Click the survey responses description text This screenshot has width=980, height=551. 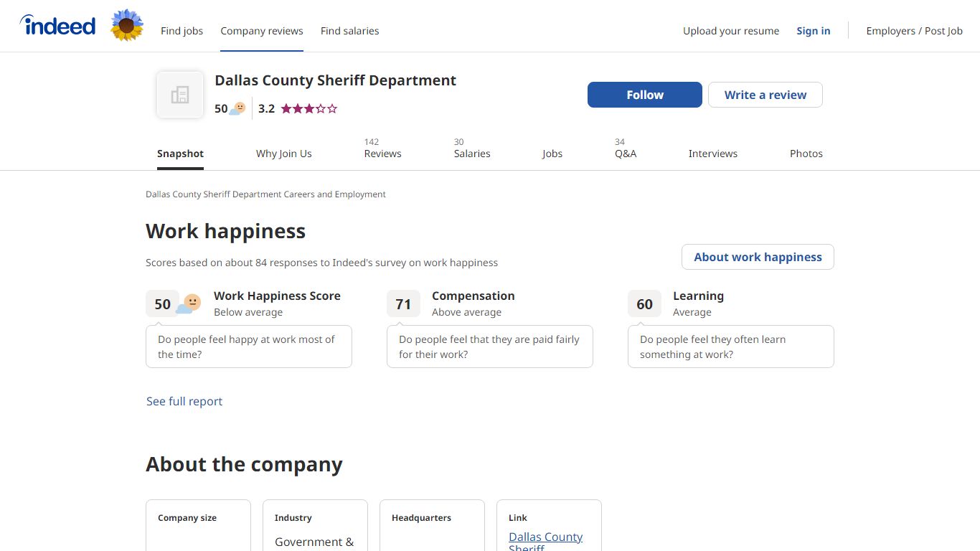321,263
